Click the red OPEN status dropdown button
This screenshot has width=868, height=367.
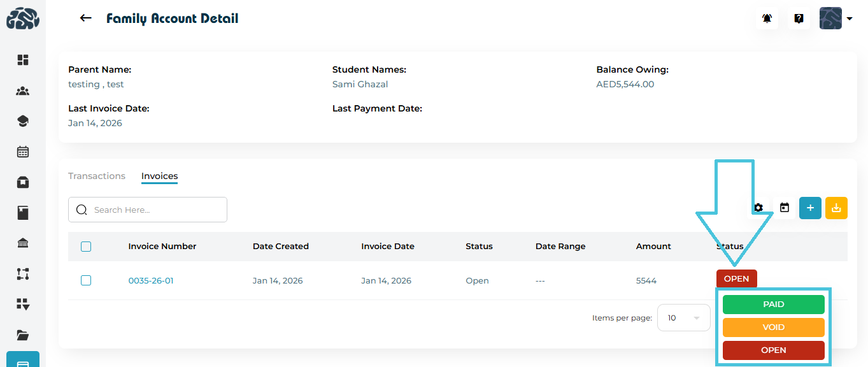pos(737,279)
